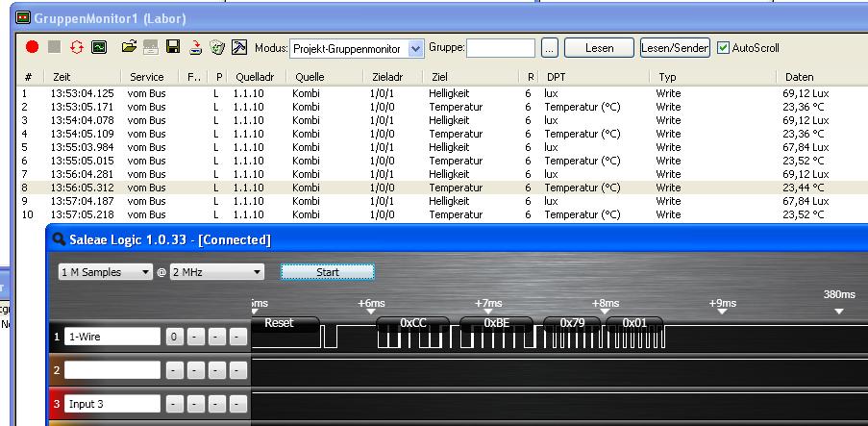Screen dimensions: 868x426
Task: Click the 0xCC decoded byte marker
Action: 412,323
